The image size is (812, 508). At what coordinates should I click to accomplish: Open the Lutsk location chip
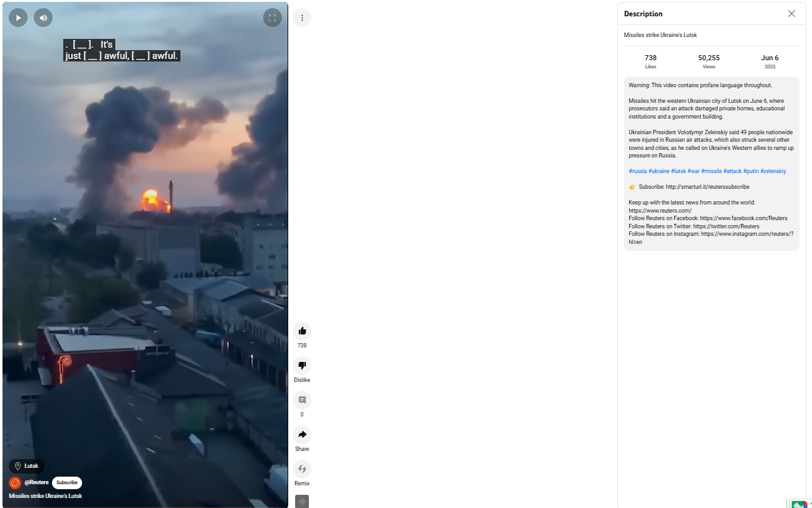26,466
